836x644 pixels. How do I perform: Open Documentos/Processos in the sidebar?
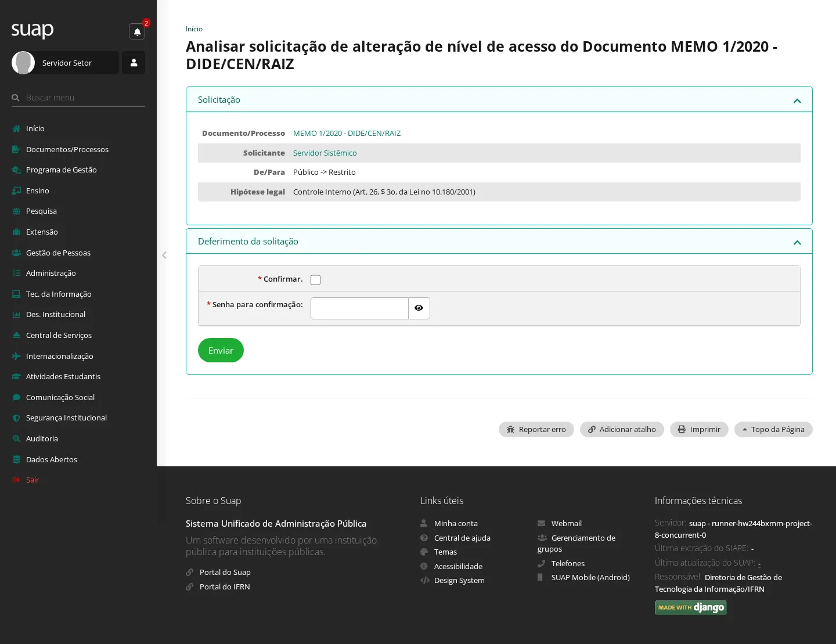[67, 149]
